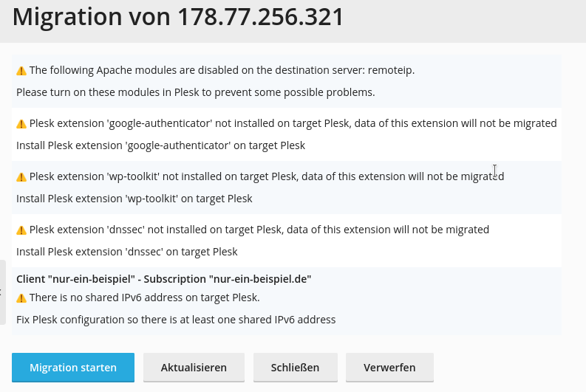
Task: Click the "Install Plesk extension 'wp-toolkit'" line
Action: (134, 199)
